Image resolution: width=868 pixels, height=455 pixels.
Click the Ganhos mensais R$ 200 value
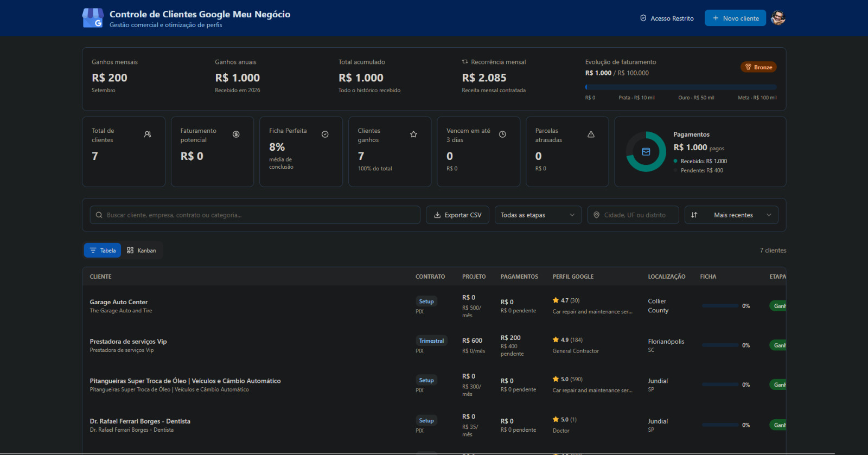pos(110,78)
